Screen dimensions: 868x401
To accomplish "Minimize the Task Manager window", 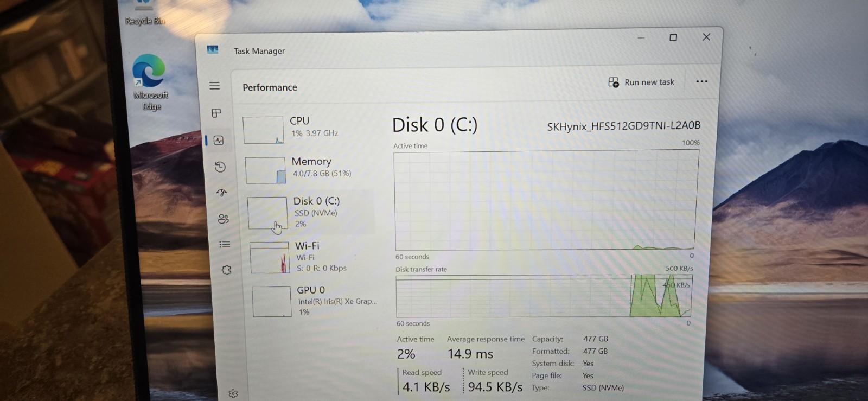I will (641, 38).
